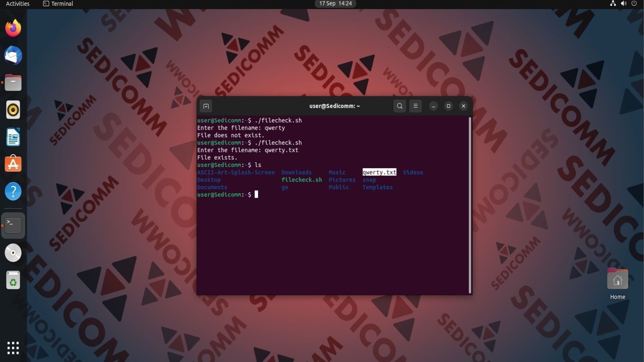Show Applications grid button

click(13, 348)
